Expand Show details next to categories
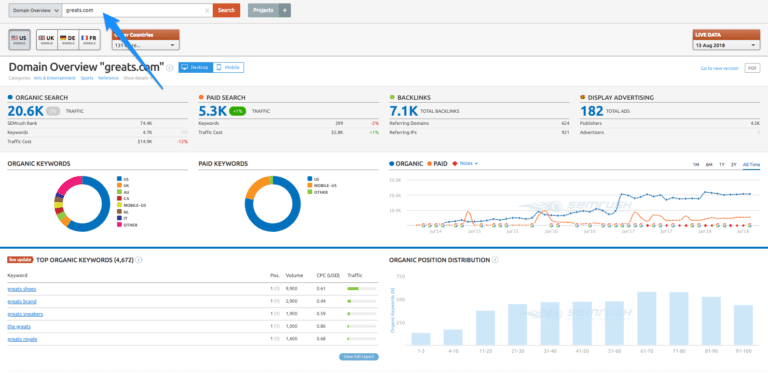Viewport: 768px width, 373px height. coord(137,78)
